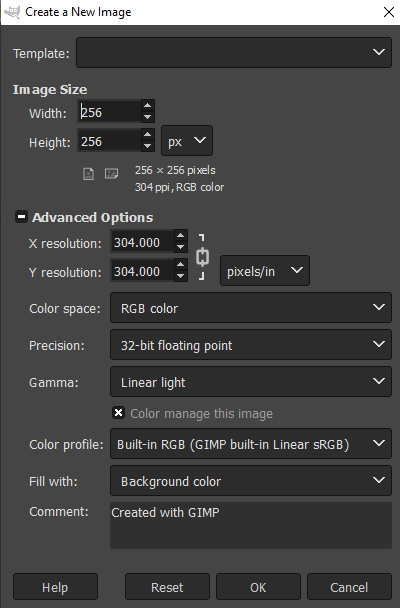The height and width of the screenshot is (608, 400).
Task: Open the pixels/in resolution unit dropdown
Action: tap(265, 271)
